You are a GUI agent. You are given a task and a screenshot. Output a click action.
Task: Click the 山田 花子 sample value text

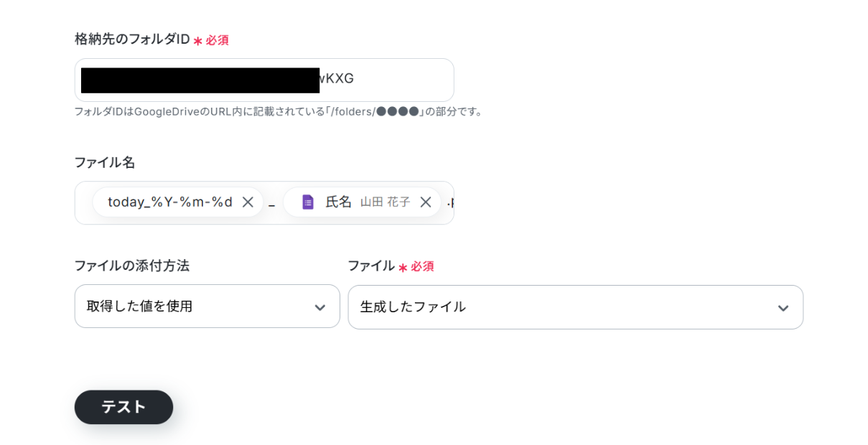point(385,202)
